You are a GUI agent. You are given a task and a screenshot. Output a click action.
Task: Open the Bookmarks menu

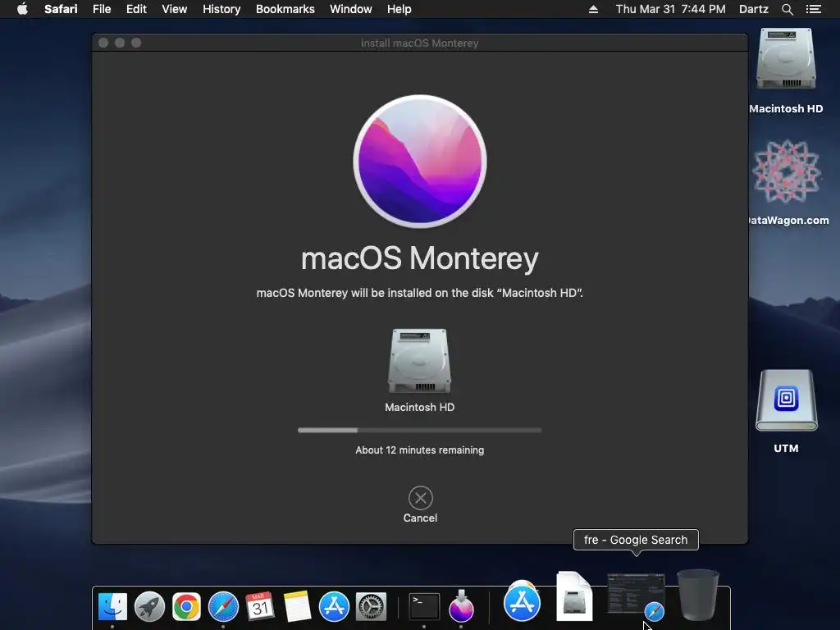click(285, 9)
